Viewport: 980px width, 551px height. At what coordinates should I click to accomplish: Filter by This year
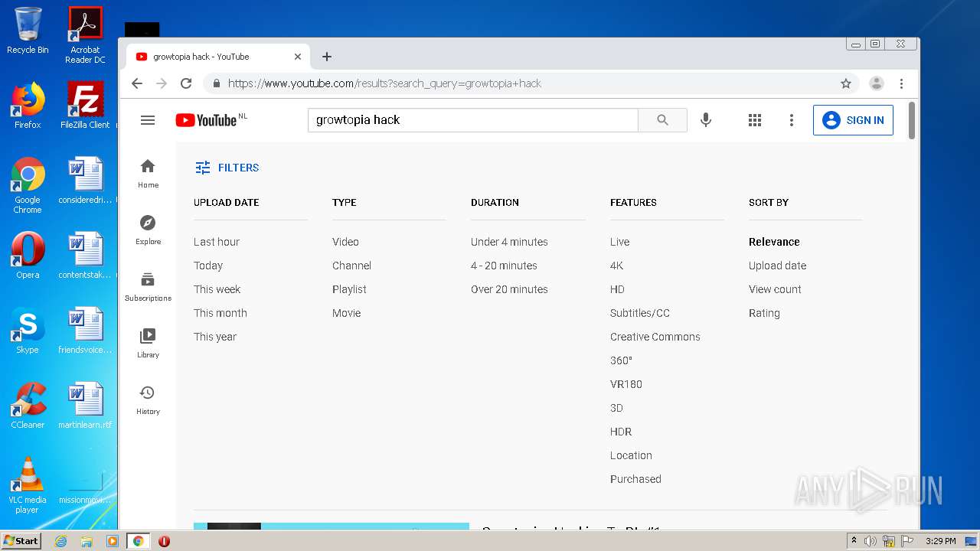pos(215,337)
